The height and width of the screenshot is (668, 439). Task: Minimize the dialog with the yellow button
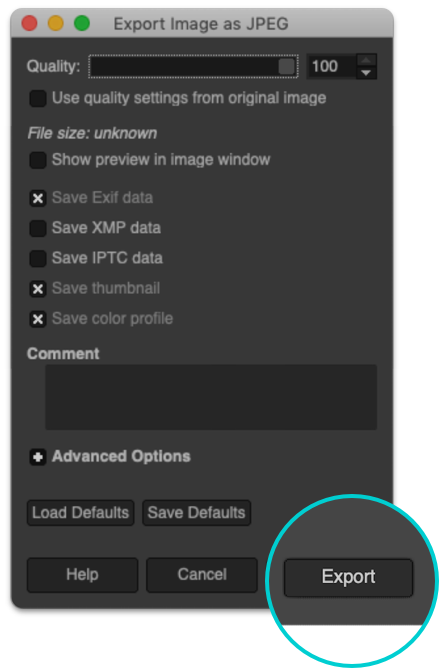tap(56, 23)
